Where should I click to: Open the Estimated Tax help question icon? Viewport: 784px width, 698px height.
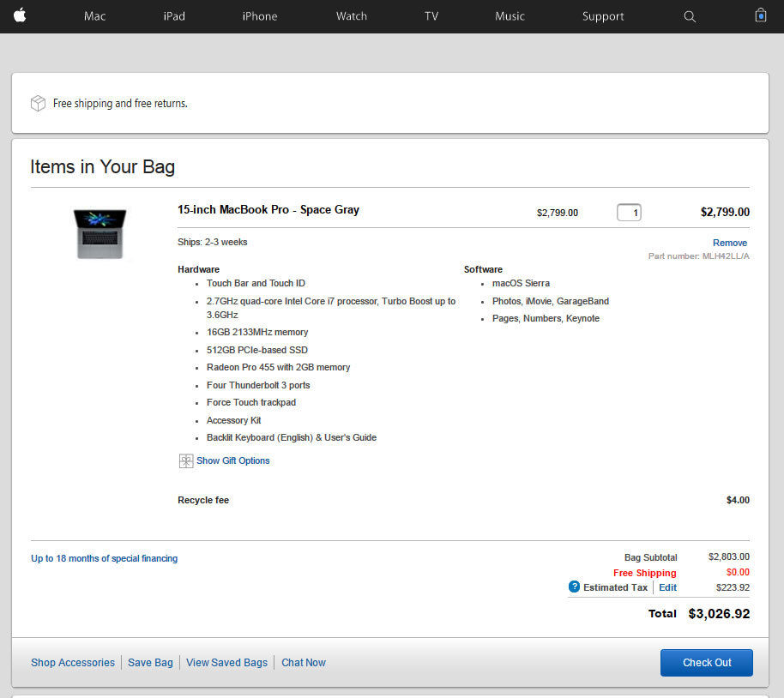click(x=574, y=587)
